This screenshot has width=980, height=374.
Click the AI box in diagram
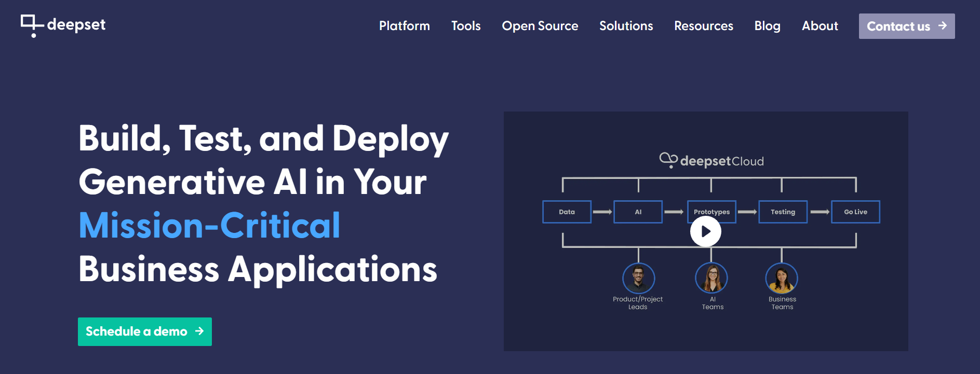[638, 212]
